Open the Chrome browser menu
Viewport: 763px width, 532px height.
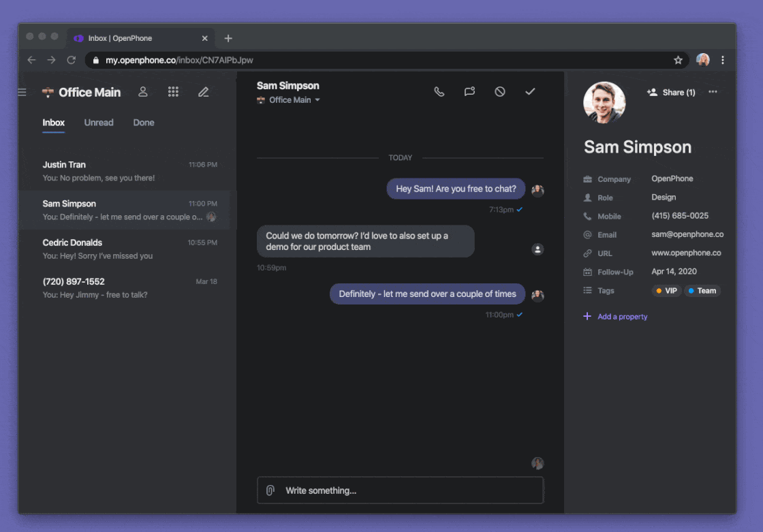tap(723, 60)
